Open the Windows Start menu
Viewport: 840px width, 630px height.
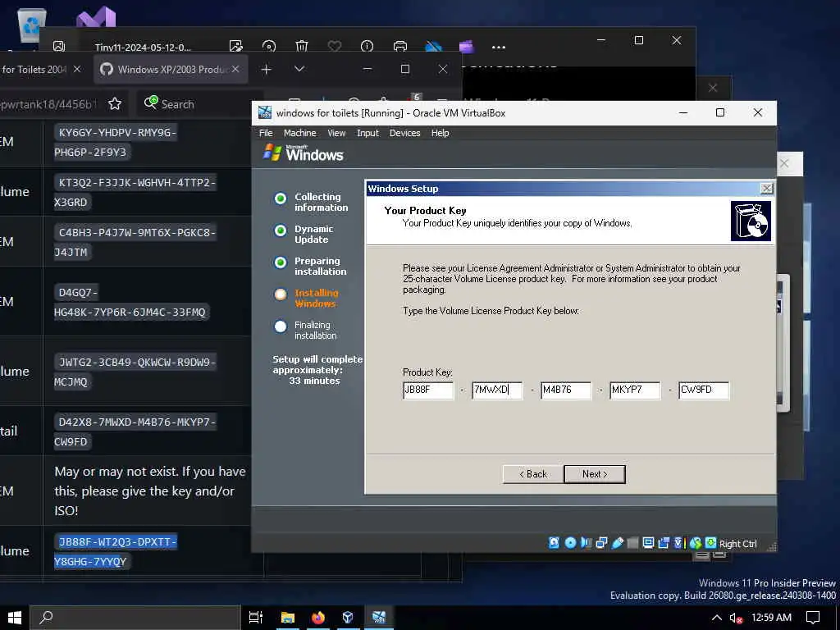click(x=15, y=618)
